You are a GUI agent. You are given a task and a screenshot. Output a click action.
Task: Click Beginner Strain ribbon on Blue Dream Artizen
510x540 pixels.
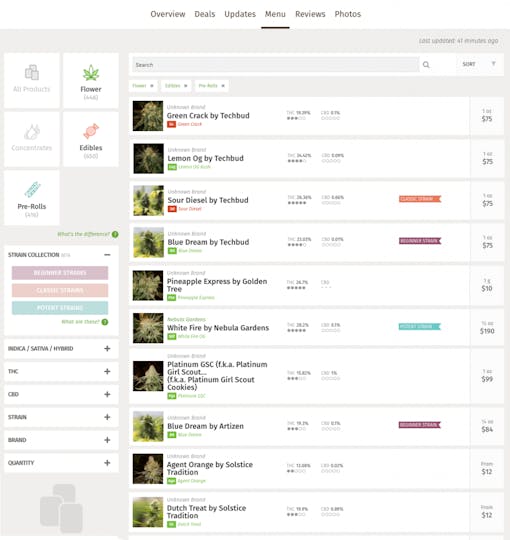point(420,425)
